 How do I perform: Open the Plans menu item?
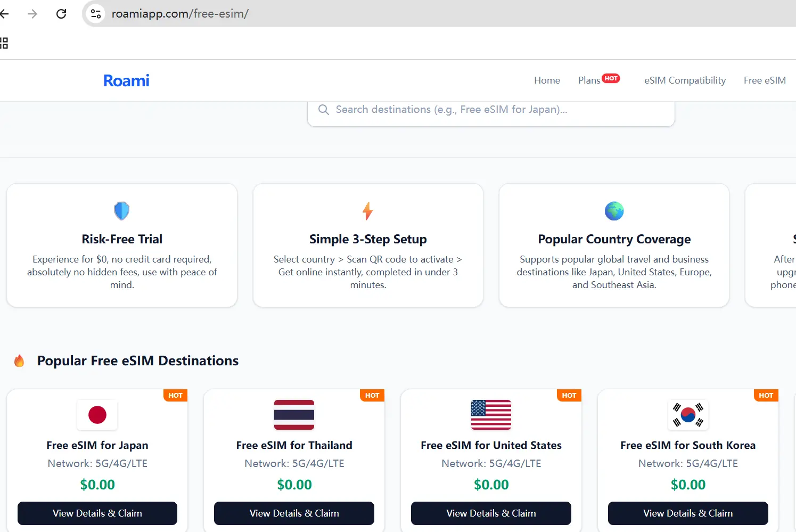tap(589, 80)
